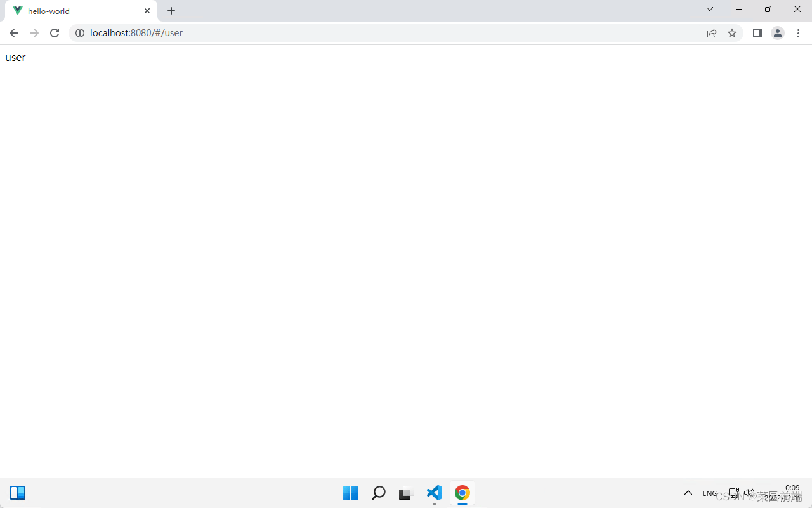Open the Windows Start menu

click(x=350, y=493)
